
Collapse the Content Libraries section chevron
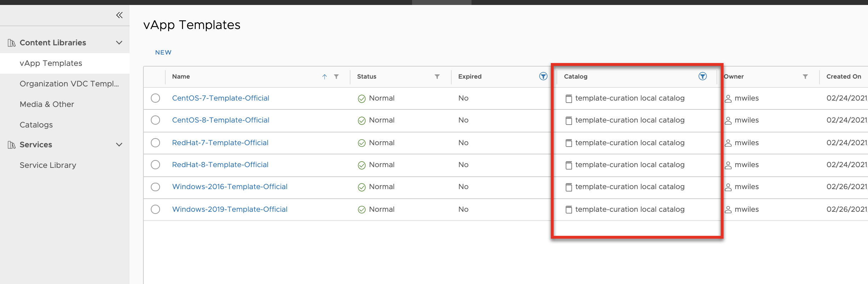tap(119, 42)
